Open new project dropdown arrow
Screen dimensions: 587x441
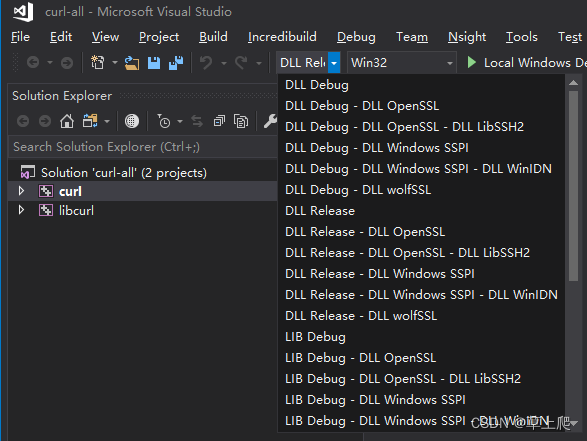pos(115,63)
